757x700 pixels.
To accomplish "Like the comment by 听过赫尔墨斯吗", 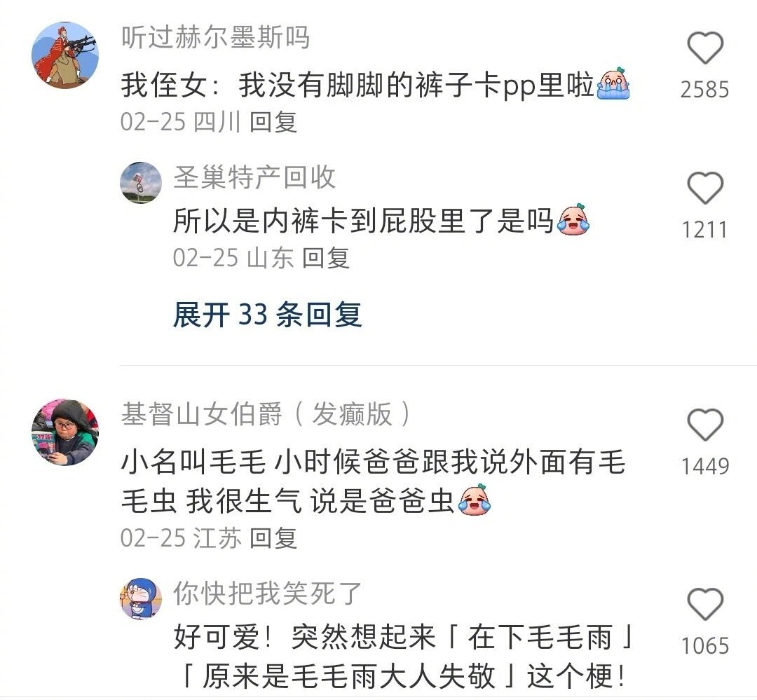I will [x=705, y=48].
